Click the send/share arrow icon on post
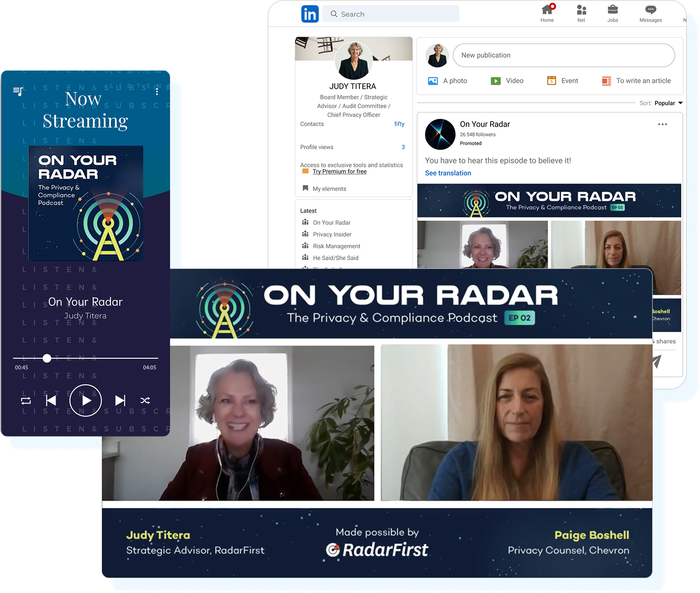The height and width of the screenshot is (593, 700). (657, 361)
